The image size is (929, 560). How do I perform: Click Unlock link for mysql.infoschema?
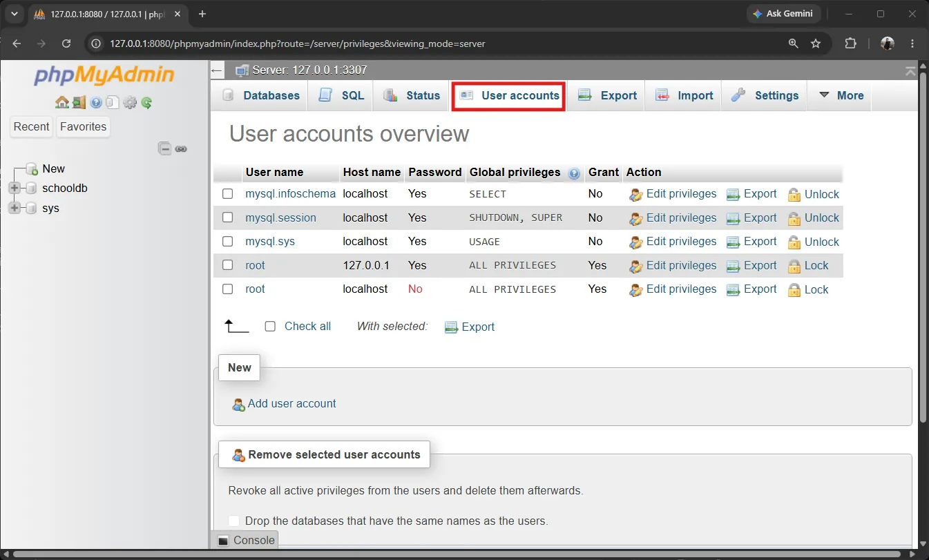pyautogui.click(x=822, y=195)
